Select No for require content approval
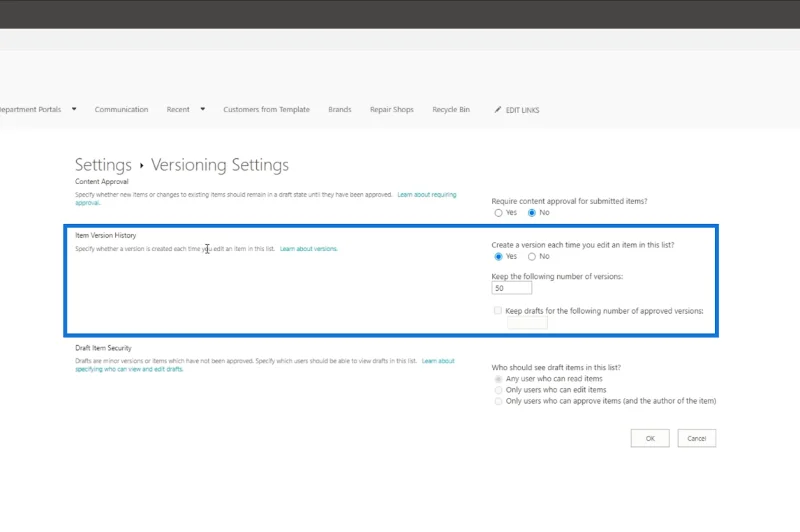The image size is (800, 532). click(532, 213)
